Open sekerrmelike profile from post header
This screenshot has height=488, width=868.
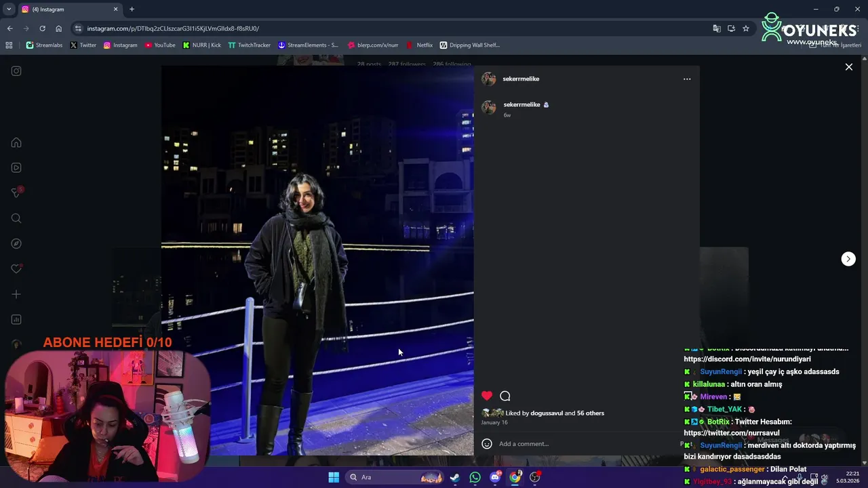tap(521, 79)
